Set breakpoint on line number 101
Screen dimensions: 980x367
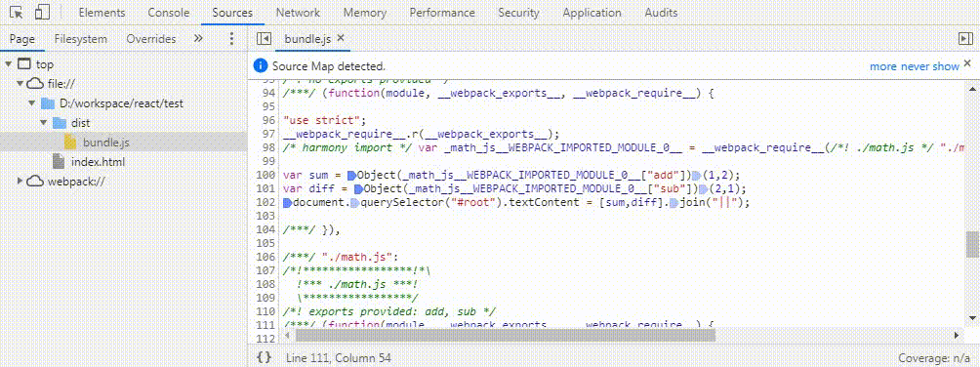266,188
